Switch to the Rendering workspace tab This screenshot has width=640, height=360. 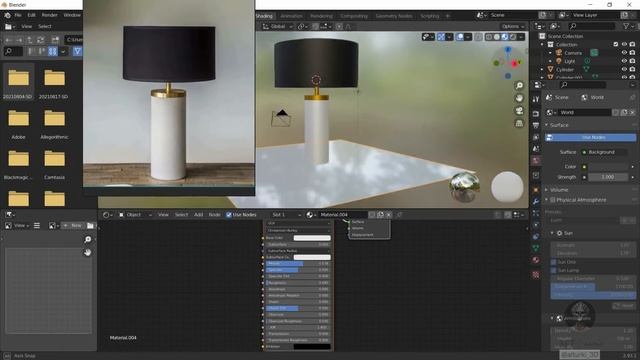point(321,16)
